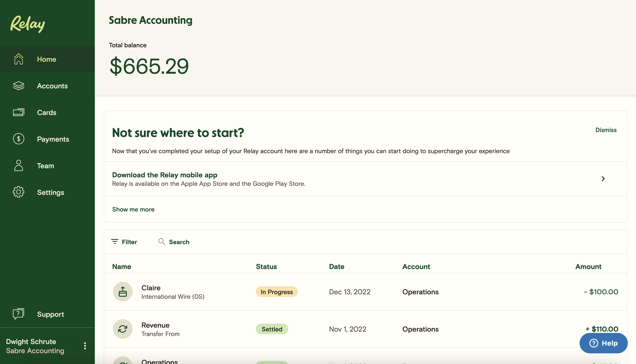636x364 pixels.
Task: Click the Settings gear icon
Action: click(x=18, y=192)
